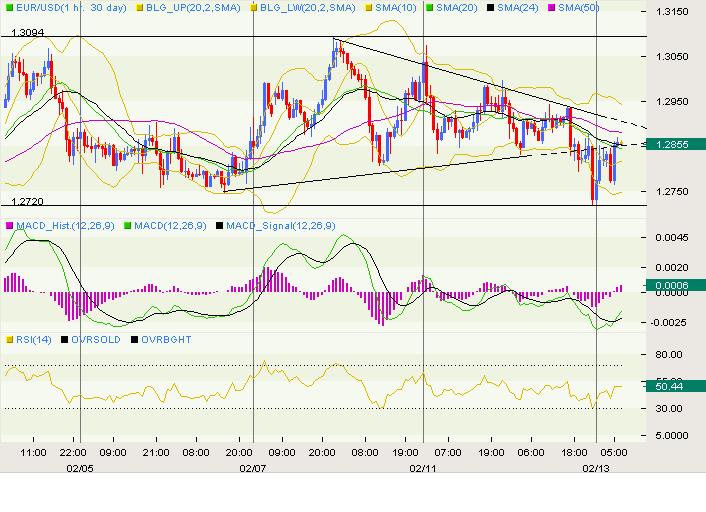Screen dimensions: 706x512
Task: Click the -0.0025 MACD axis label
Action: (x=670, y=322)
